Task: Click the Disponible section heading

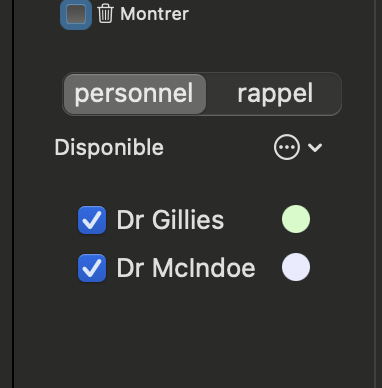Action: coord(109,147)
